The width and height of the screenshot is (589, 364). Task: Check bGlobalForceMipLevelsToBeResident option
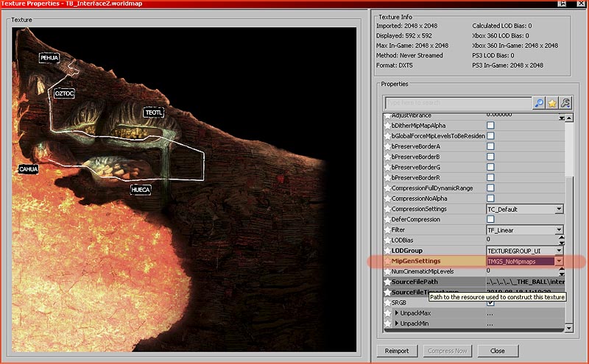pos(490,136)
